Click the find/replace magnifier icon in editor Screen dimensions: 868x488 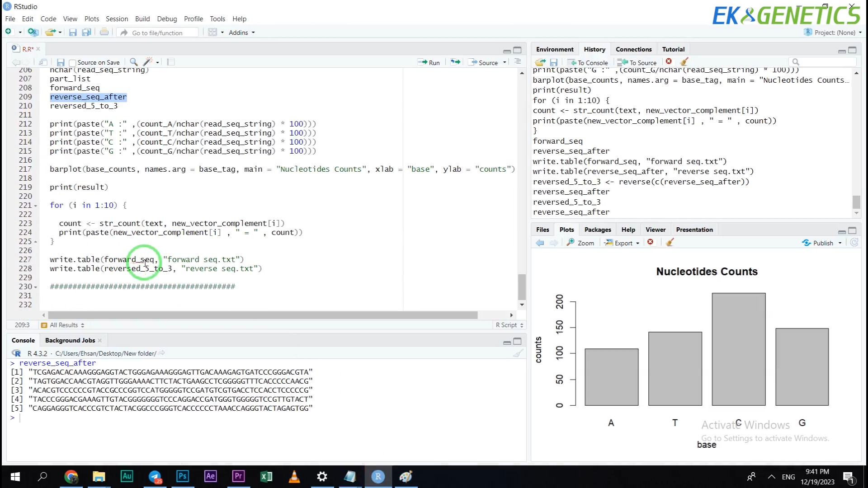133,62
